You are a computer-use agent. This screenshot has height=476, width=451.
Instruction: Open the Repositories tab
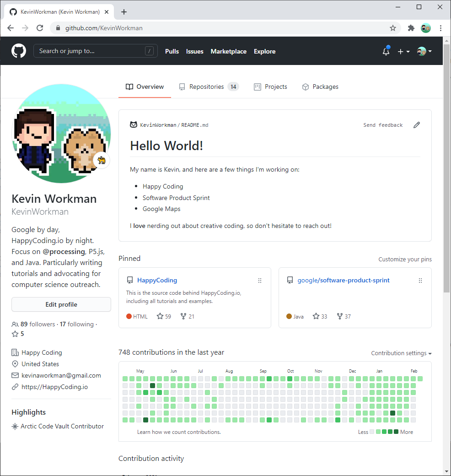coord(209,87)
